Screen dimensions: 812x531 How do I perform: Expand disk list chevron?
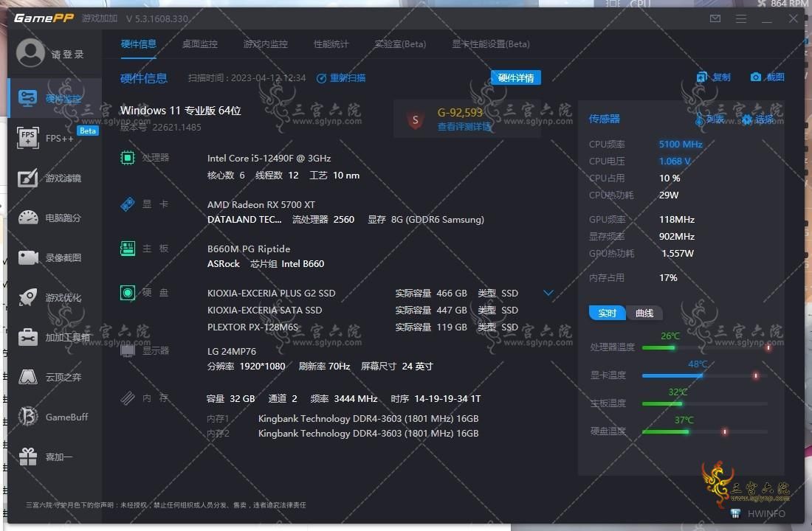(x=548, y=293)
